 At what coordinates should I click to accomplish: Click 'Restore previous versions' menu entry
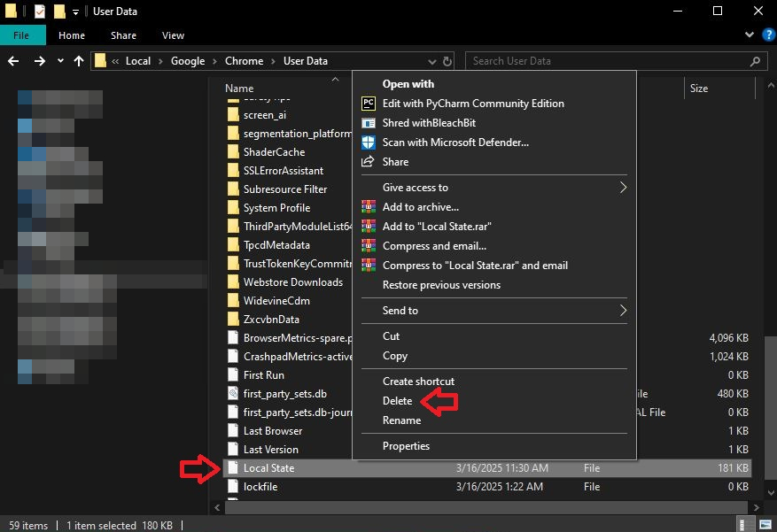point(441,284)
